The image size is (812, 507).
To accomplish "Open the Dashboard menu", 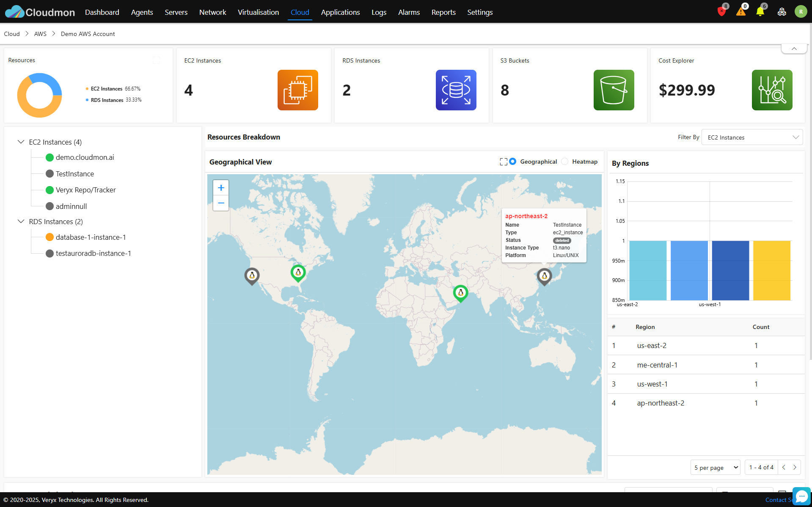I will pos(102,12).
